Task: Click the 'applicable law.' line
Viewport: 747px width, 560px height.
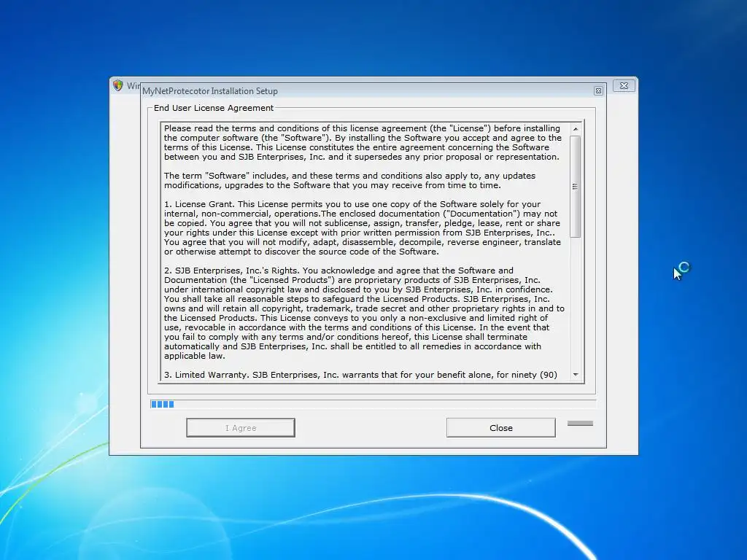Action: (x=194, y=356)
